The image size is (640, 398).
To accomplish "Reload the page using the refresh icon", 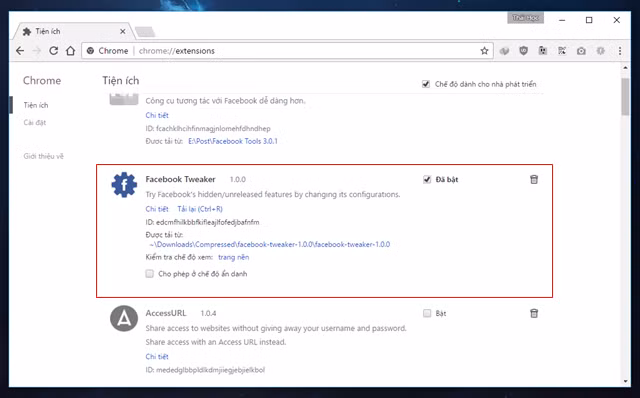I will pyautogui.click(x=53, y=51).
